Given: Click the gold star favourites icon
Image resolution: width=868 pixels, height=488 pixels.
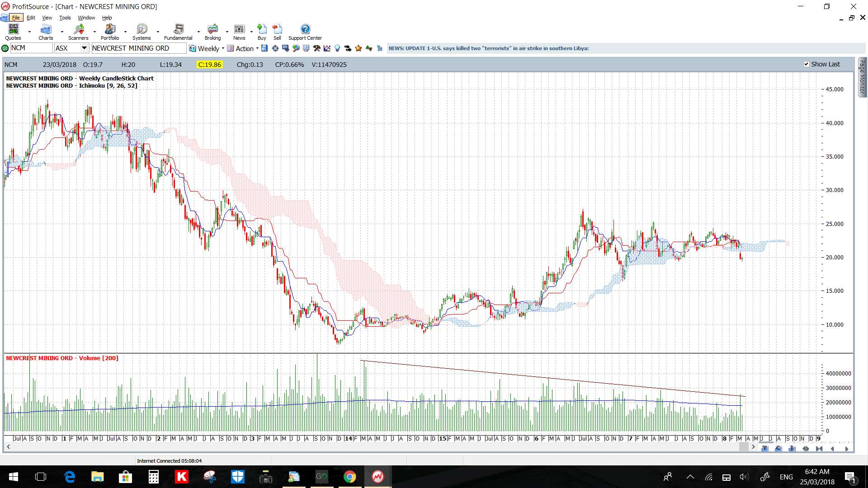Looking at the screenshot, I should point(358,48).
